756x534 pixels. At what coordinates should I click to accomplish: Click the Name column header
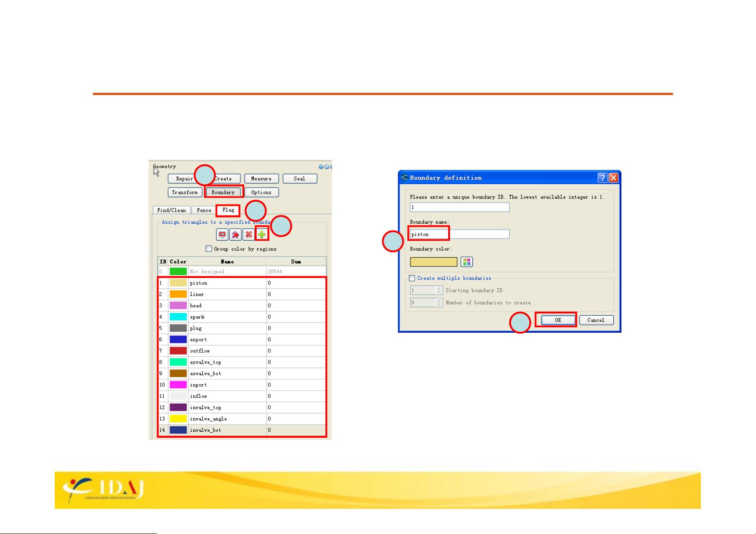point(227,261)
